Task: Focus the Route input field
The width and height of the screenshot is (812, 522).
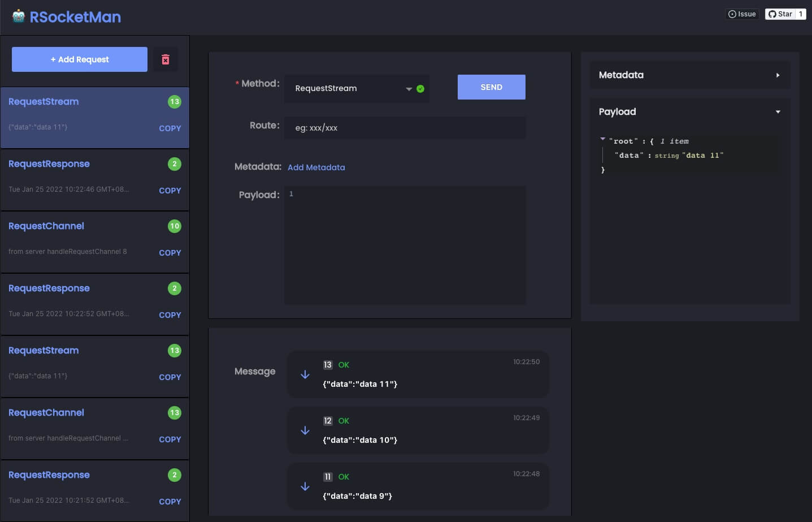Action: coord(405,128)
